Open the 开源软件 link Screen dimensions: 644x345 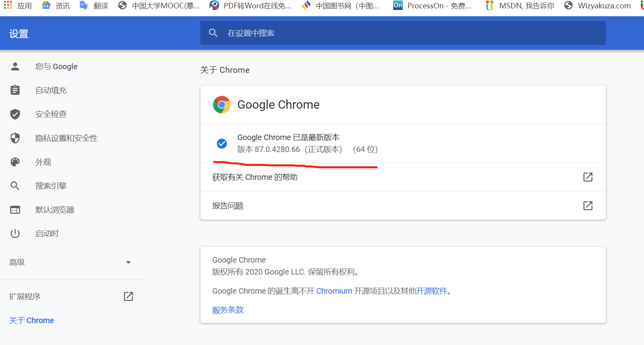click(432, 291)
